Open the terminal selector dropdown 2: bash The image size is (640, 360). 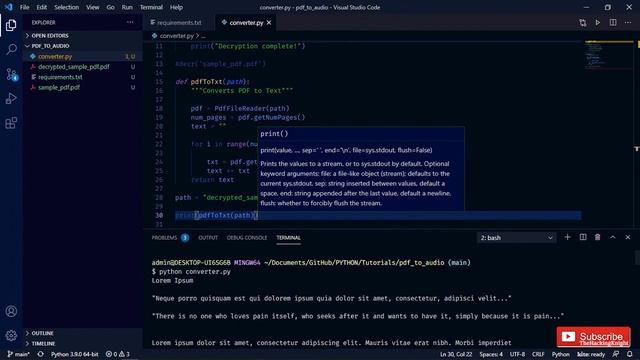click(x=516, y=238)
